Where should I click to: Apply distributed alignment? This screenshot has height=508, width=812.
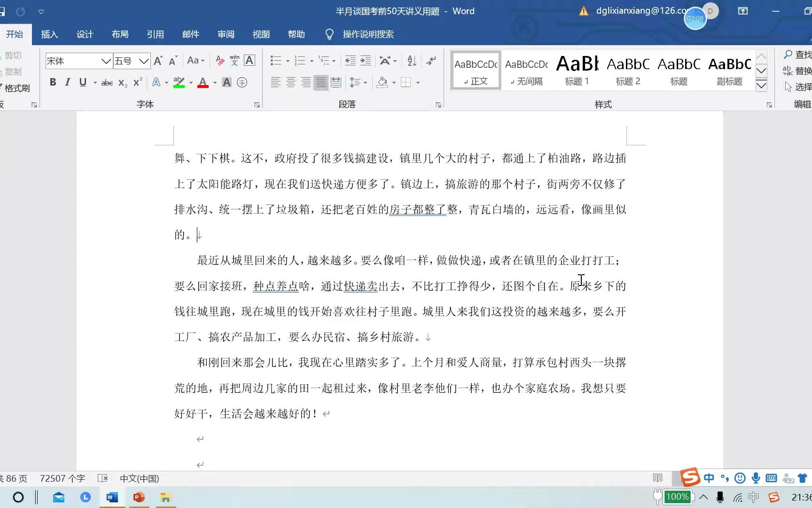(336, 83)
